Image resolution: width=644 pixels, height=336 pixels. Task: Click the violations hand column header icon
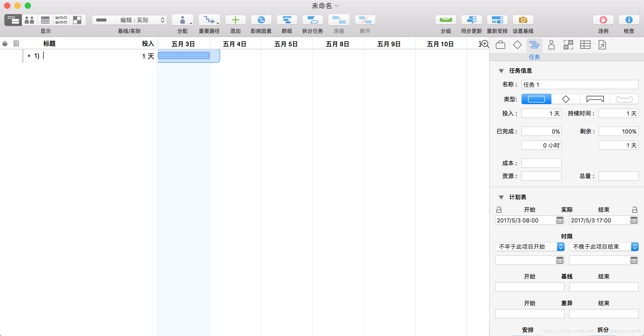5,43
